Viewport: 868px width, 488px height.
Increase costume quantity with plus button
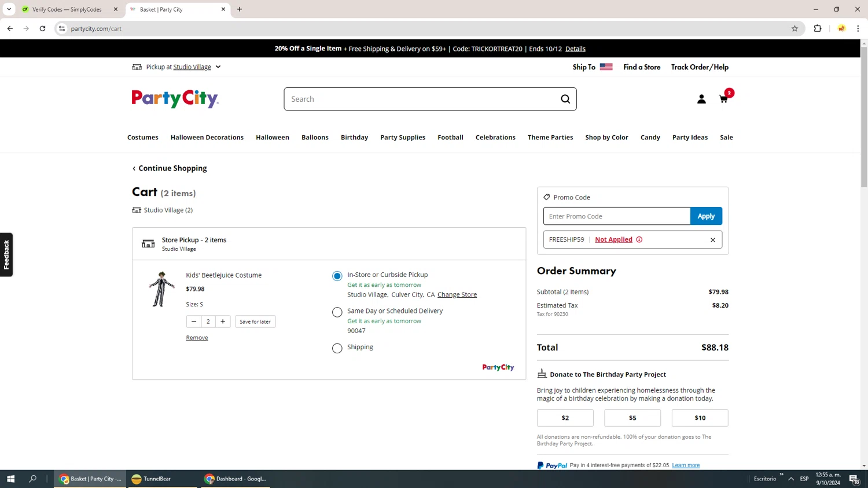pos(223,321)
